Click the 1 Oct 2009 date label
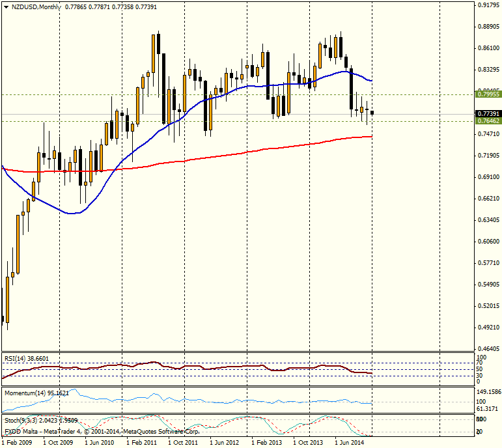Viewport: 502px width, 448px height. coord(59,442)
